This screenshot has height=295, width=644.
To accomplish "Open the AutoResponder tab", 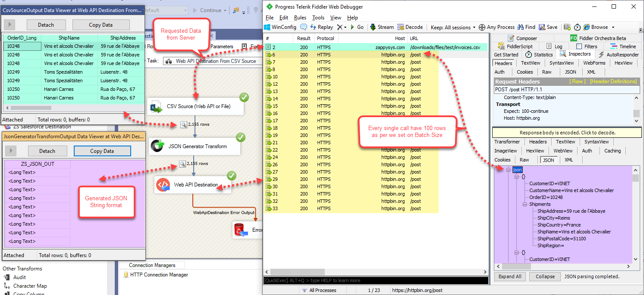I will coord(619,55).
